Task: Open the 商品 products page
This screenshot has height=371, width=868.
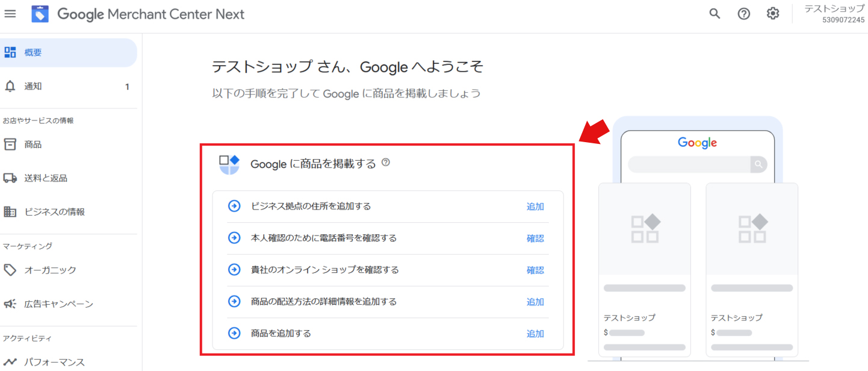Action: click(x=69, y=145)
